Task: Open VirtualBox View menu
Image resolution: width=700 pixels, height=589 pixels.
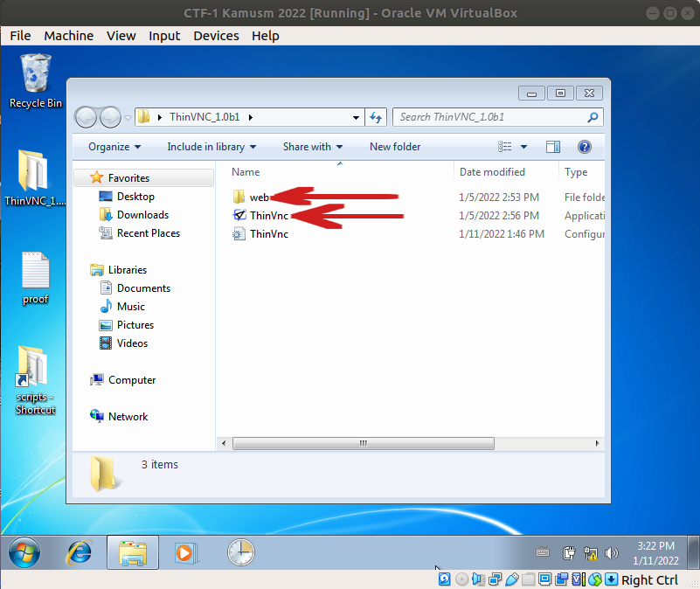Action: coord(121,36)
